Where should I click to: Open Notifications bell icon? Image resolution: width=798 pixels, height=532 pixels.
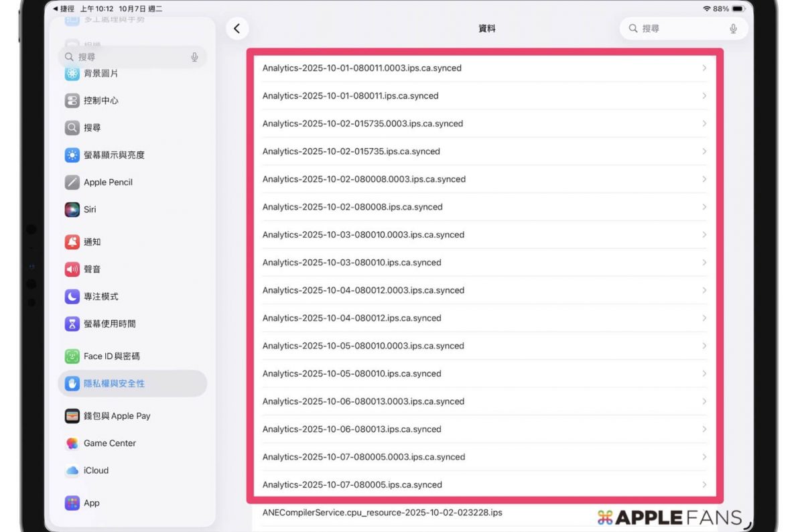(x=72, y=242)
